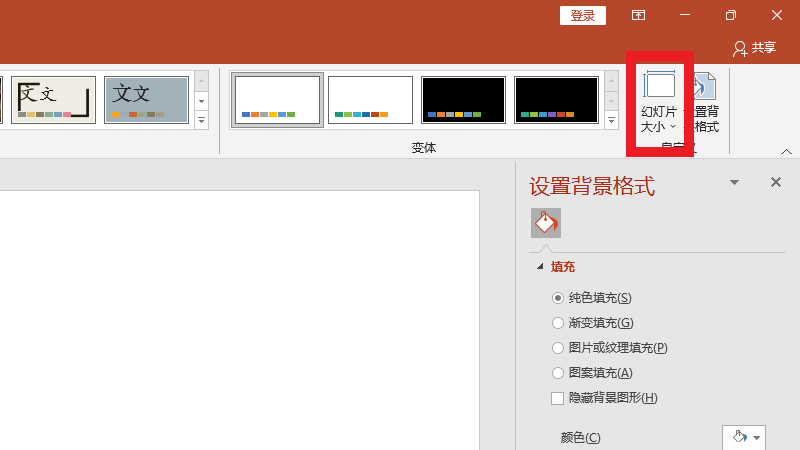Collapse the Fill (填充) section
Image resolution: width=800 pixels, height=450 pixels.
tap(541, 267)
